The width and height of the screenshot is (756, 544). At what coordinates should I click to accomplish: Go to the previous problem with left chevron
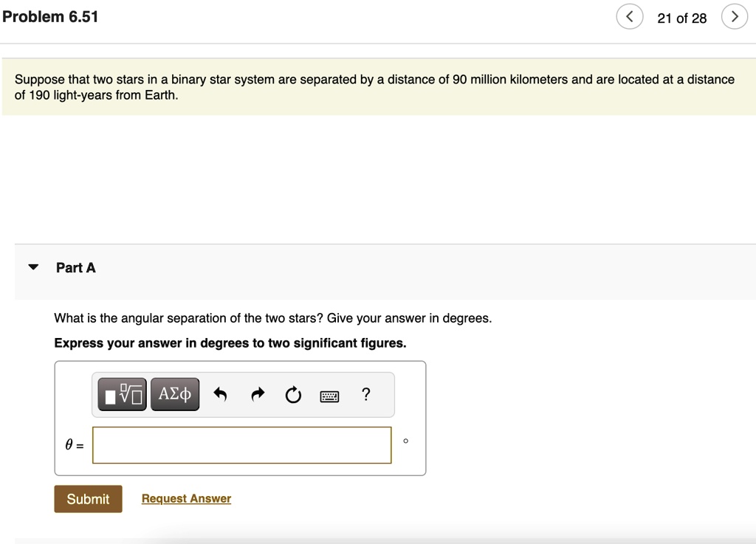click(629, 16)
